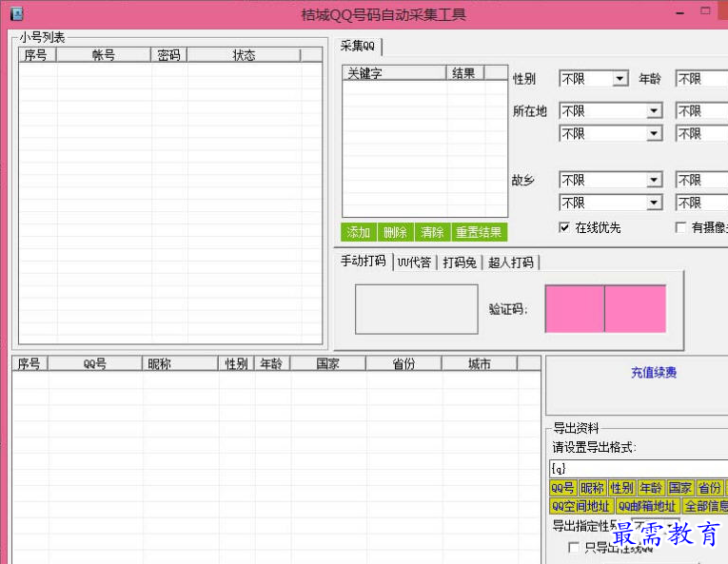This screenshot has width=728, height=564.
Task: Click the green 清除 button
Action: point(432,232)
